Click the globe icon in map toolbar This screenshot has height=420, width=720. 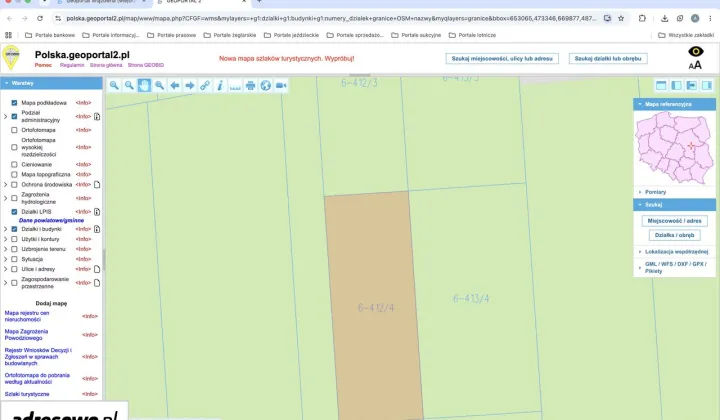(x=265, y=85)
